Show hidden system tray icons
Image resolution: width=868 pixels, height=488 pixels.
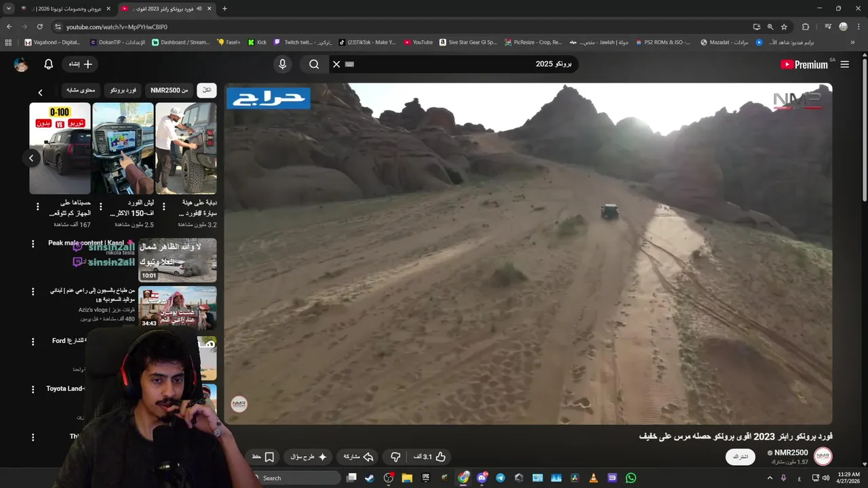click(770, 478)
